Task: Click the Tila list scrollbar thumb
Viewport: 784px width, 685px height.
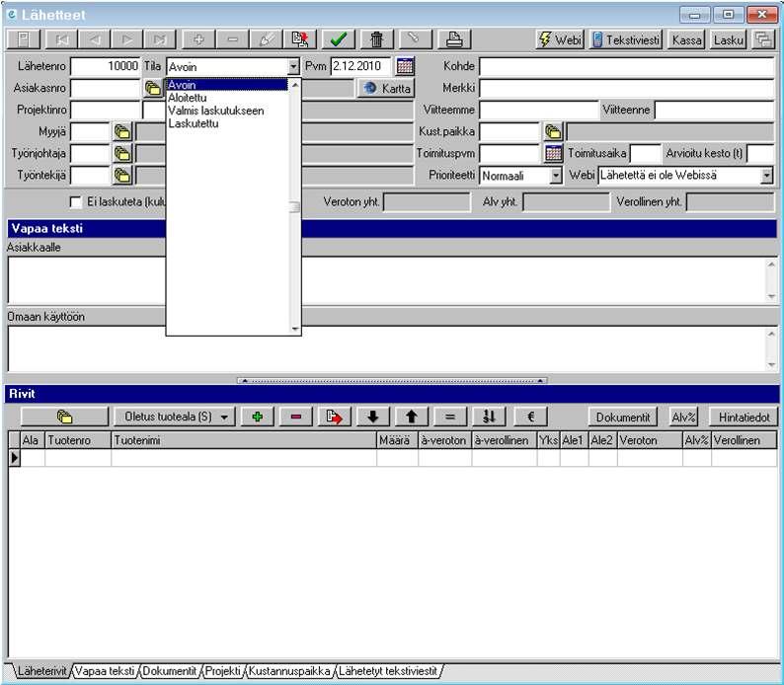Action: (x=295, y=206)
